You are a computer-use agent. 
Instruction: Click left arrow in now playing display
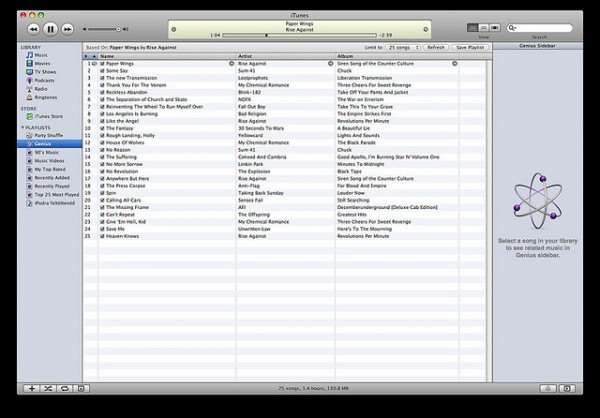(174, 29)
